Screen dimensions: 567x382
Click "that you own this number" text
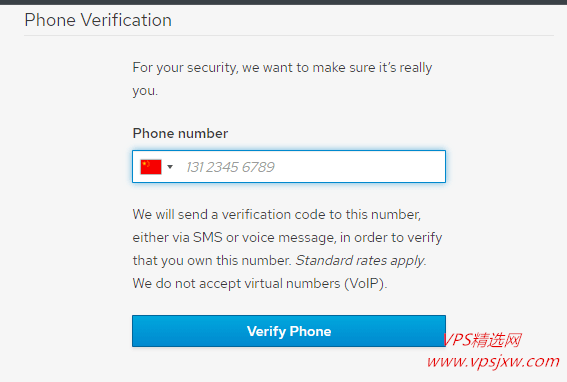(x=212, y=260)
